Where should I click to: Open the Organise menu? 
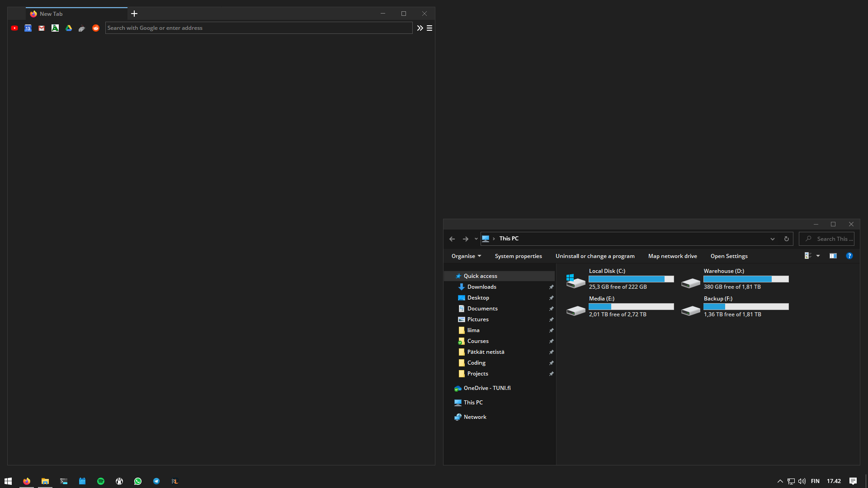[x=466, y=256]
